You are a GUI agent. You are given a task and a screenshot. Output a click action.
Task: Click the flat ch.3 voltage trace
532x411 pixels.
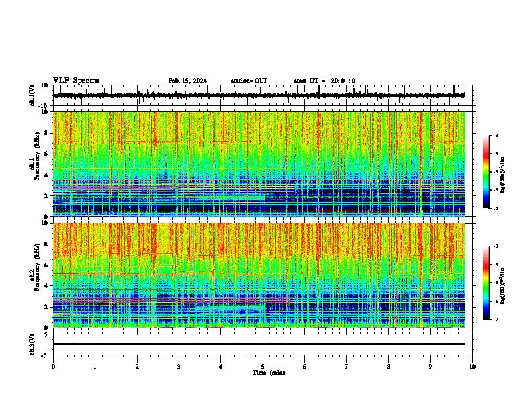click(x=259, y=344)
